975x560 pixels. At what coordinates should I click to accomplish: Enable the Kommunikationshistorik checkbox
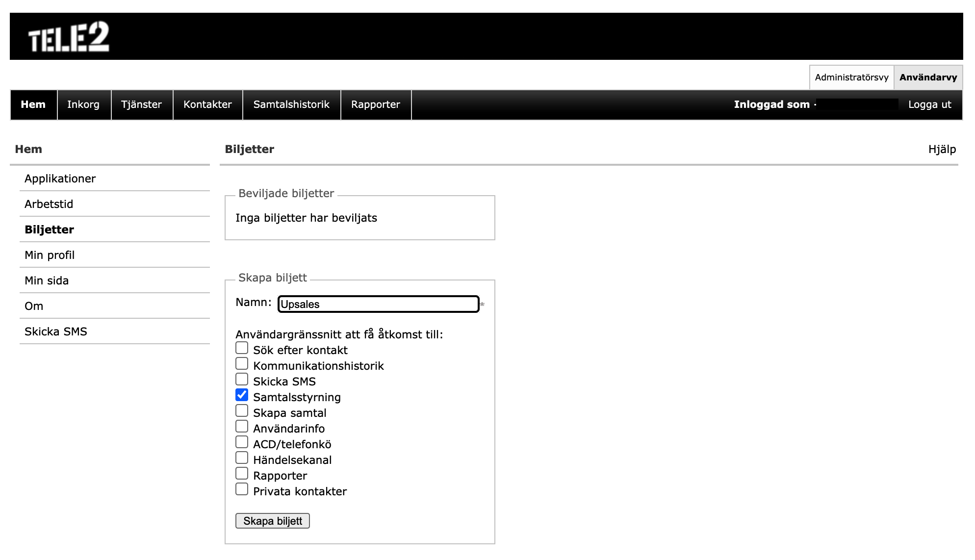242,364
